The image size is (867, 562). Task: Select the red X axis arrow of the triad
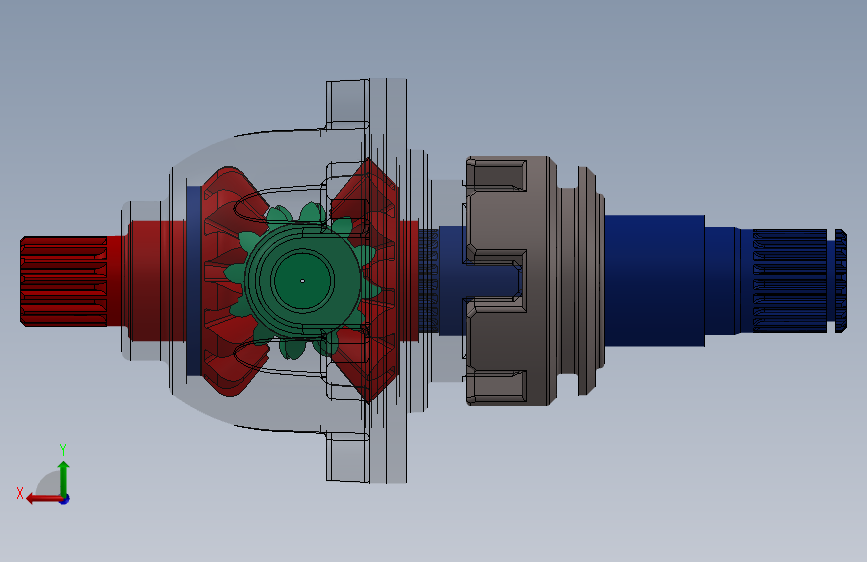[43, 499]
